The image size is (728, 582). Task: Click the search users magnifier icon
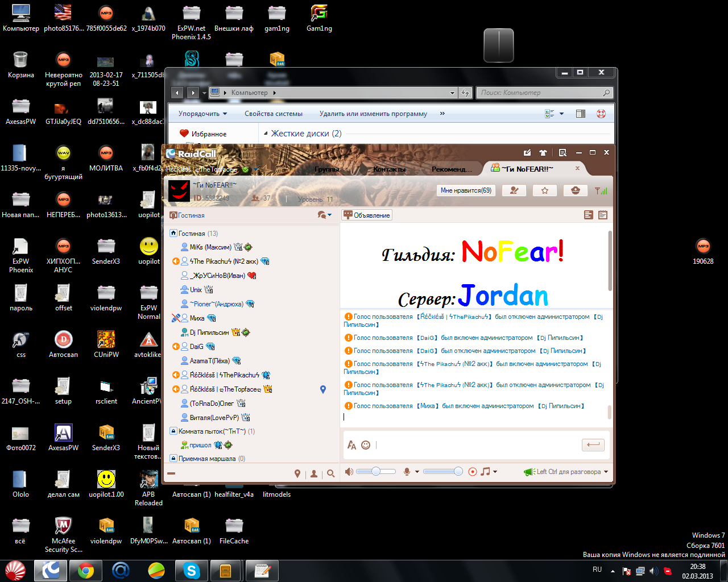click(x=331, y=473)
